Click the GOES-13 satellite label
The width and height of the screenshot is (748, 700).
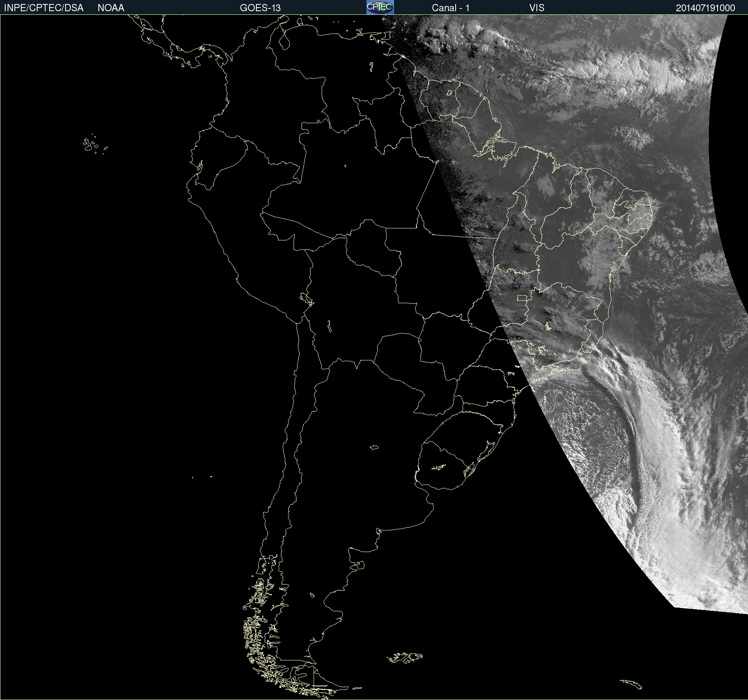click(260, 8)
